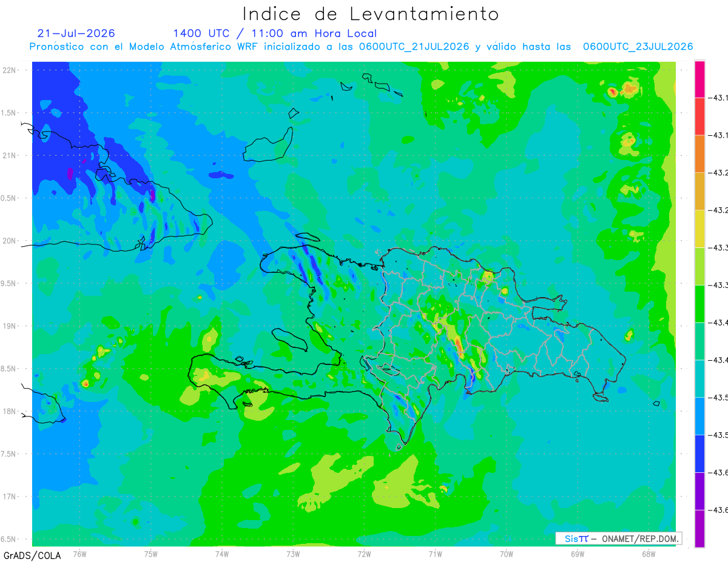Click the '17N' latitude label
Screen dimensions: 728x562
pyautogui.click(x=9, y=497)
